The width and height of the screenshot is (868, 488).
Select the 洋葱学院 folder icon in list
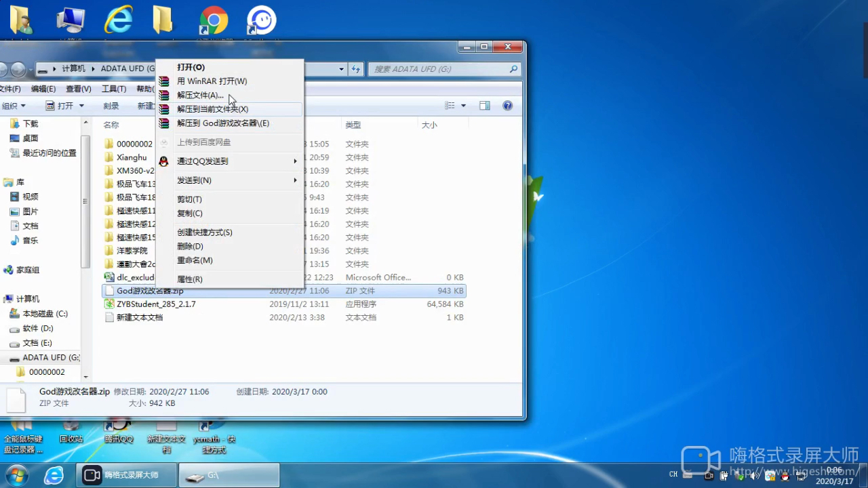click(109, 251)
